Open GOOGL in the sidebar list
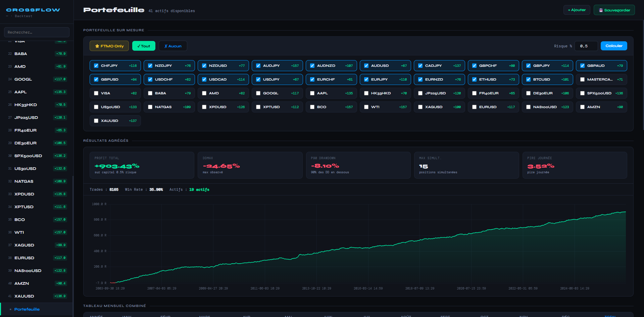This screenshot has width=644, height=317. pos(37,79)
